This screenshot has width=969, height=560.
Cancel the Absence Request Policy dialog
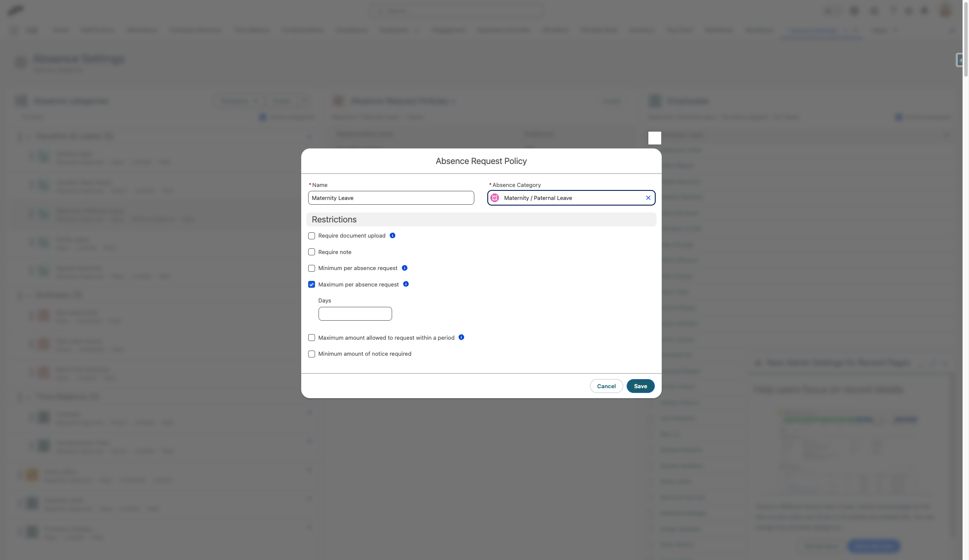[606, 386]
